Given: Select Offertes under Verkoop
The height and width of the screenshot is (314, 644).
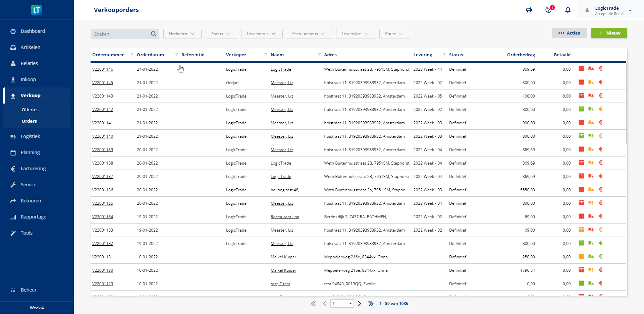Looking at the screenshot, I should coord(30,110).
